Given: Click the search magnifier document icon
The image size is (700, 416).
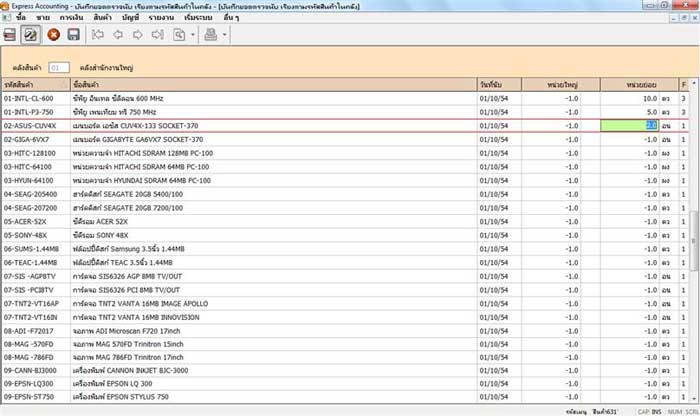Looking at the screenshot, I should tap(179, 35).
